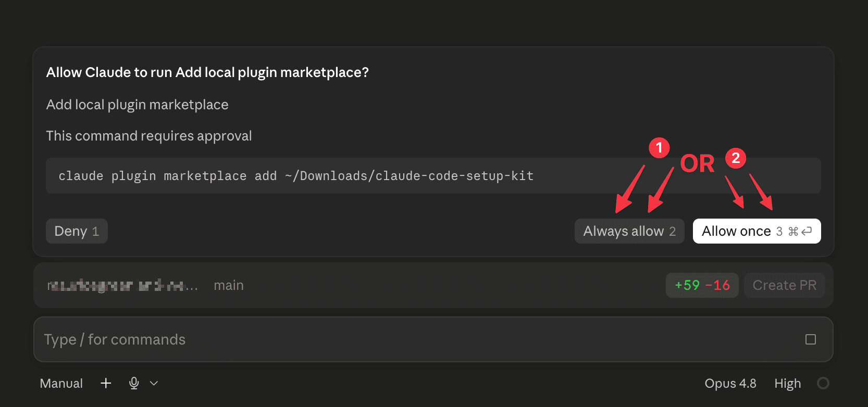Click the Always allow button
Screen dimensions: 868x407
(629, 231)
